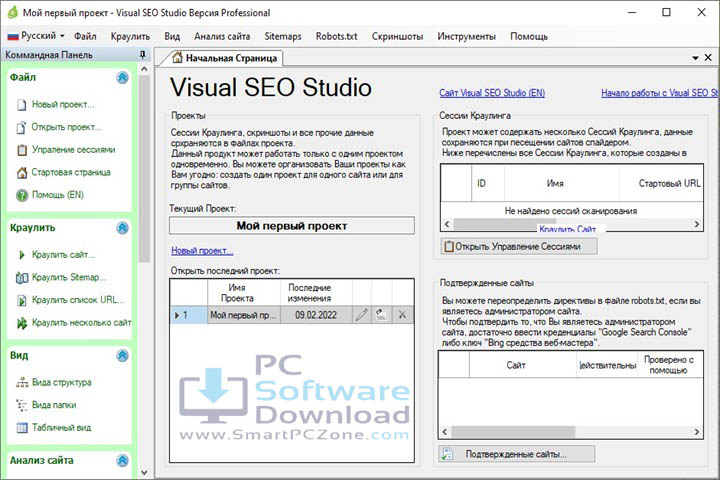Open the Краулить menu
Viewport: 720px width, 480px height.
point(130,36)
